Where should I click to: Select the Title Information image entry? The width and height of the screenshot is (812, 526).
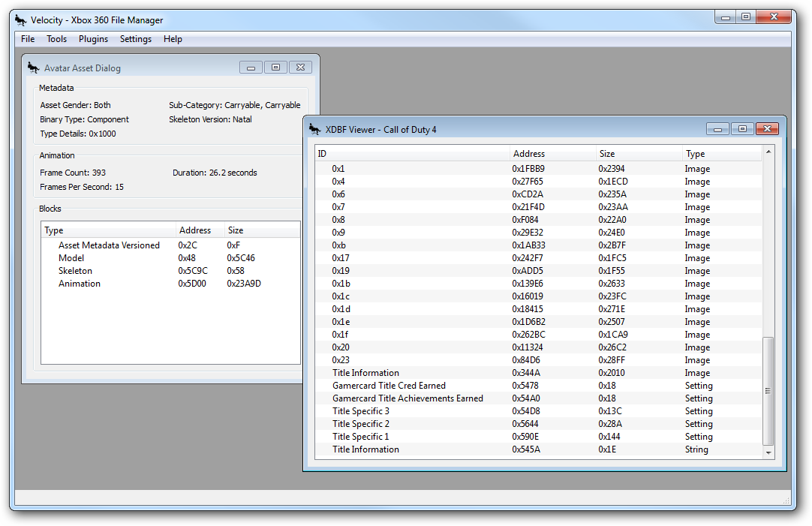click(x=539, y=373)
